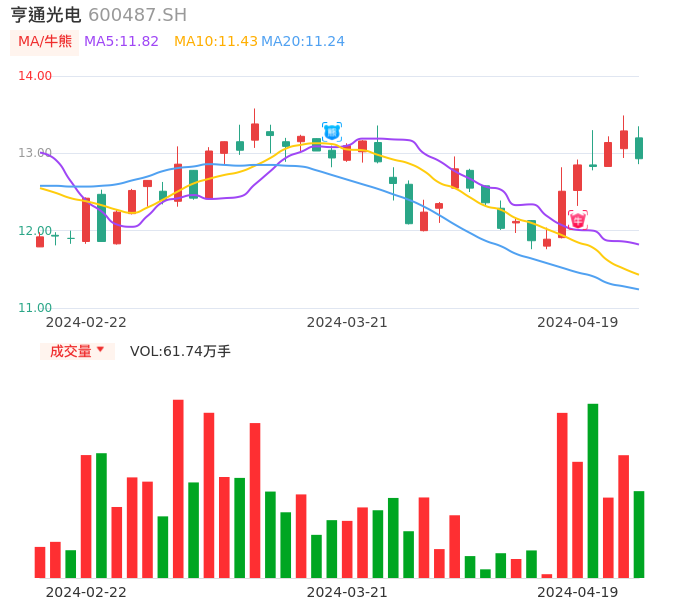Click the 亨通光电 stock name title
Image resolution: width=686 pixels, height=606 pixels.
click(x=46, y=15)
